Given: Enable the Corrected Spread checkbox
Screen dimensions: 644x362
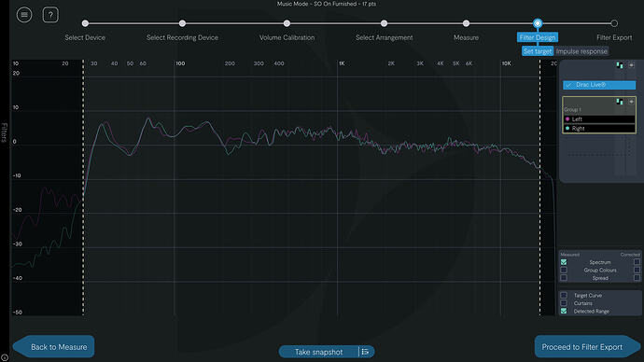Looking at the screenshot, I should point(637,278).
